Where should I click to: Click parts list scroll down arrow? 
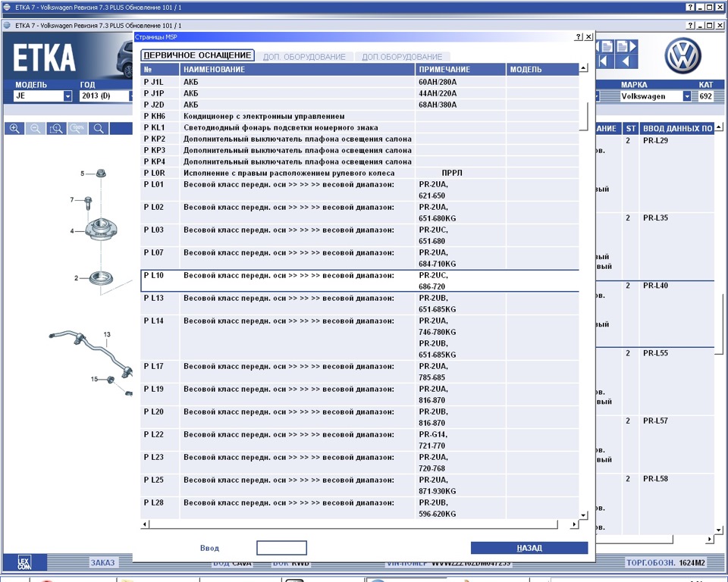click(719, 530)
